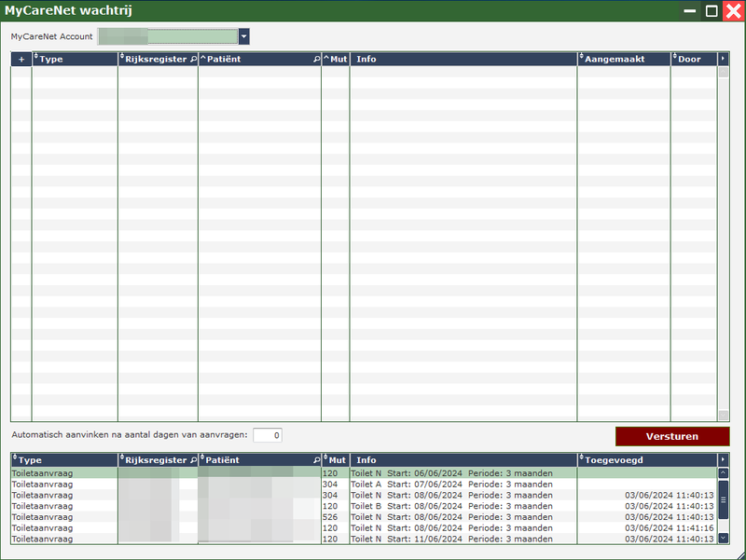746x560 pixels.
Task: Select Toiletaanvraag row starting 06/06/2024
Action: [x=364, y=473]
